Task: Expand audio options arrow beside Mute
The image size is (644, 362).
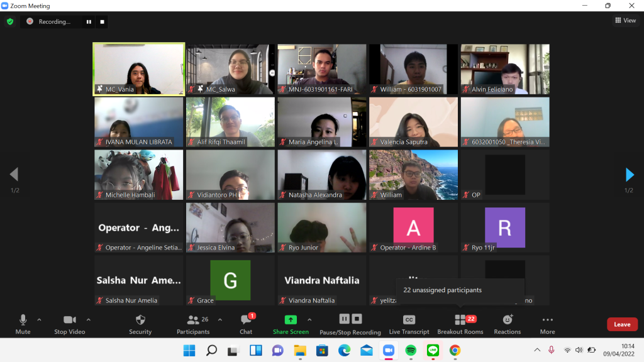Action: point(39,319)
